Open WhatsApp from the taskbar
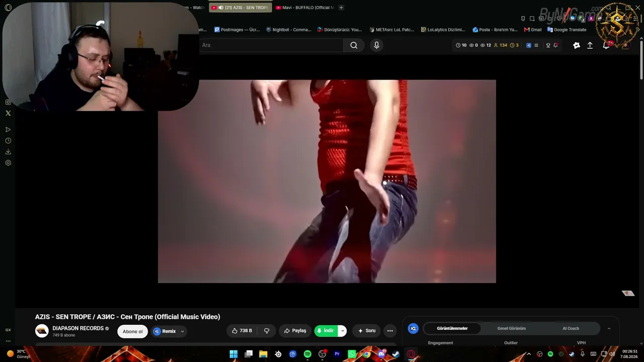This screenshot has width=644, height=362. point(352,354)
